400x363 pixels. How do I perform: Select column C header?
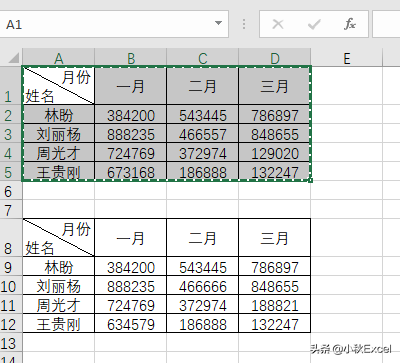coord(203,58)
